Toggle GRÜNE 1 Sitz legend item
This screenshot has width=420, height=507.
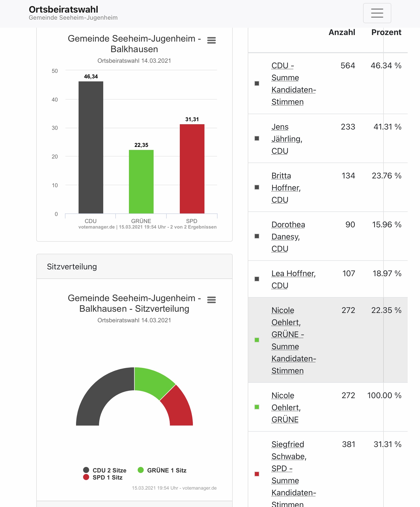tap(162, 470)
